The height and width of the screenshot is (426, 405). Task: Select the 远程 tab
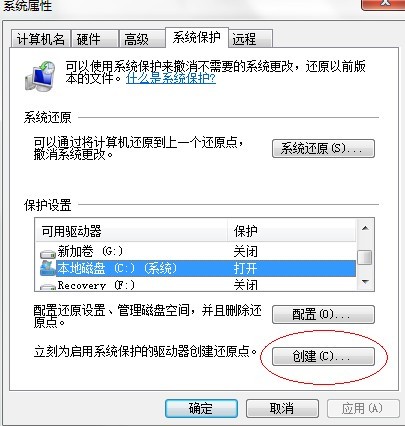[x=250, y=39]
